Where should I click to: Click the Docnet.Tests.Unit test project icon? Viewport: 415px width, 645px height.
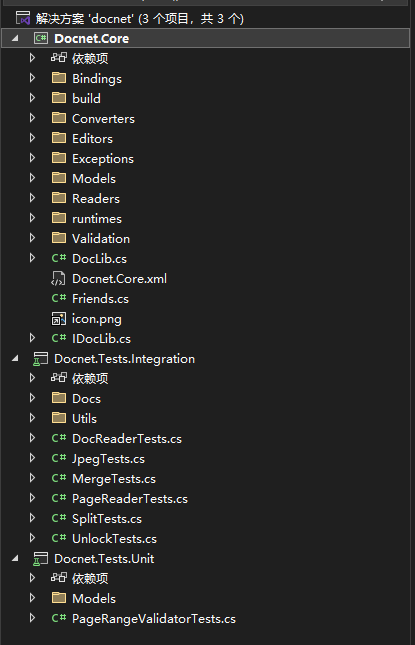pyautogui.click(x=40, y=559)
